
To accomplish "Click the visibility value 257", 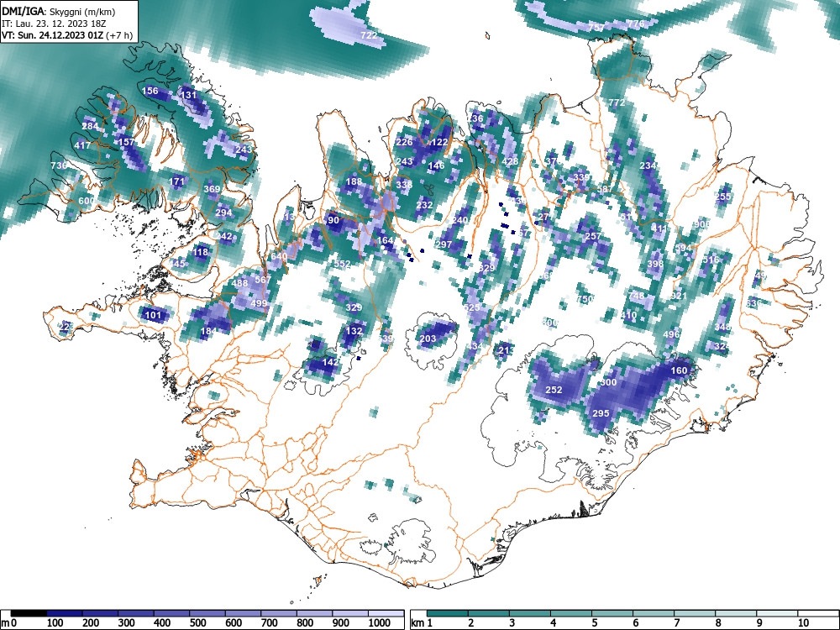I will click(x=592, y=236).
